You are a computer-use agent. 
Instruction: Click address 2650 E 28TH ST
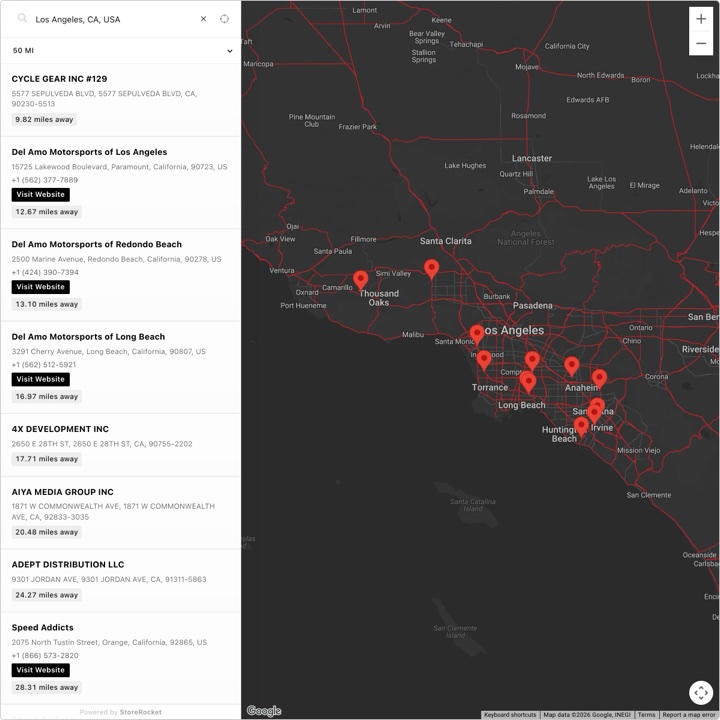(102, 444)
